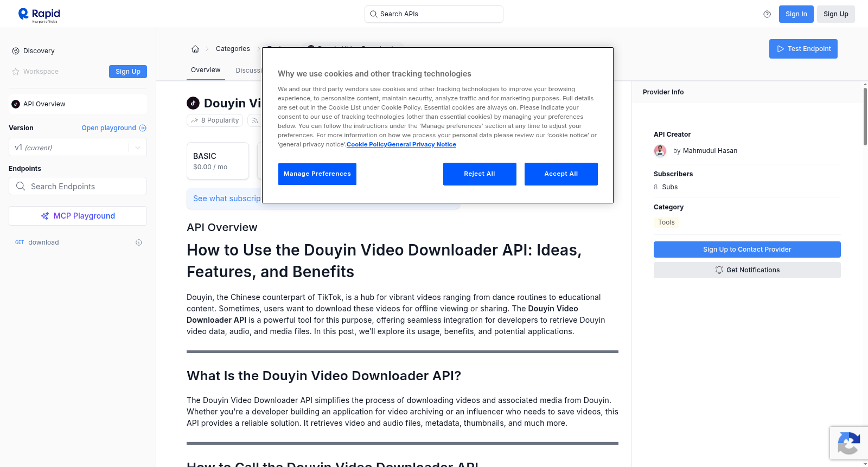Click the reCAPTCHA badge
Viewport: 868px width, 467px height.
tap(848, 443)
